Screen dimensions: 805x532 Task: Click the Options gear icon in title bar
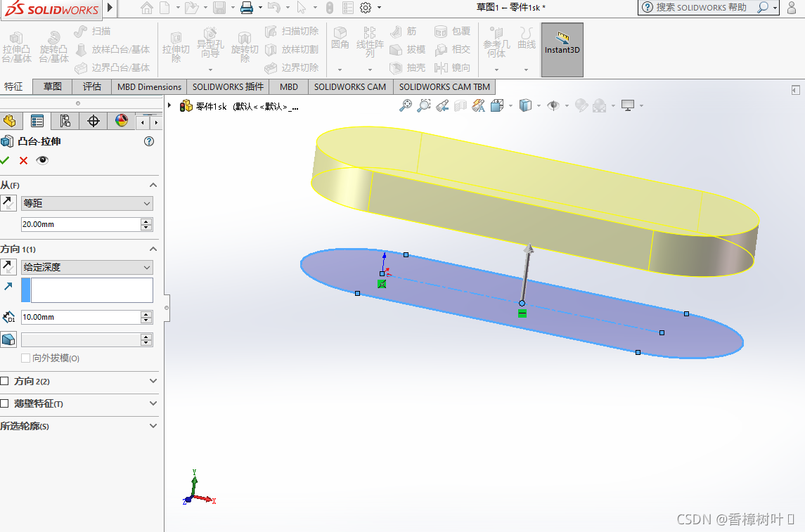[x=366, y=8]
